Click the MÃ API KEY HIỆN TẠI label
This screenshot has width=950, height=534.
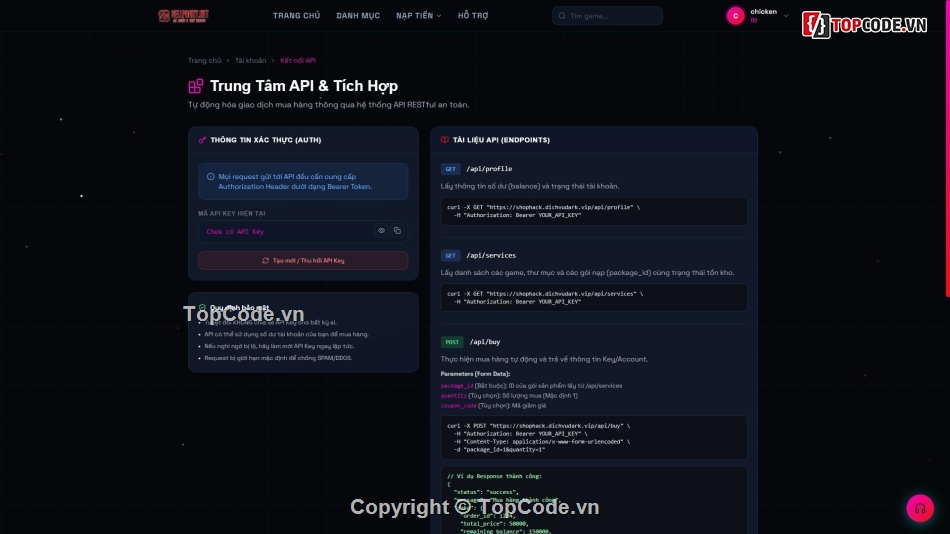[231, 214]
